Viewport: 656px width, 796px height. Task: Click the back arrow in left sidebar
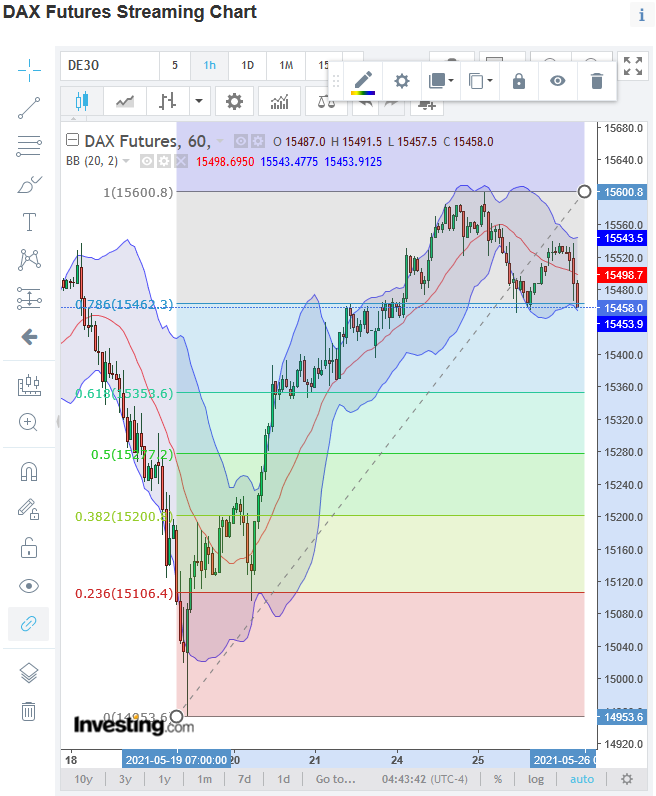[x=29, y=337]
